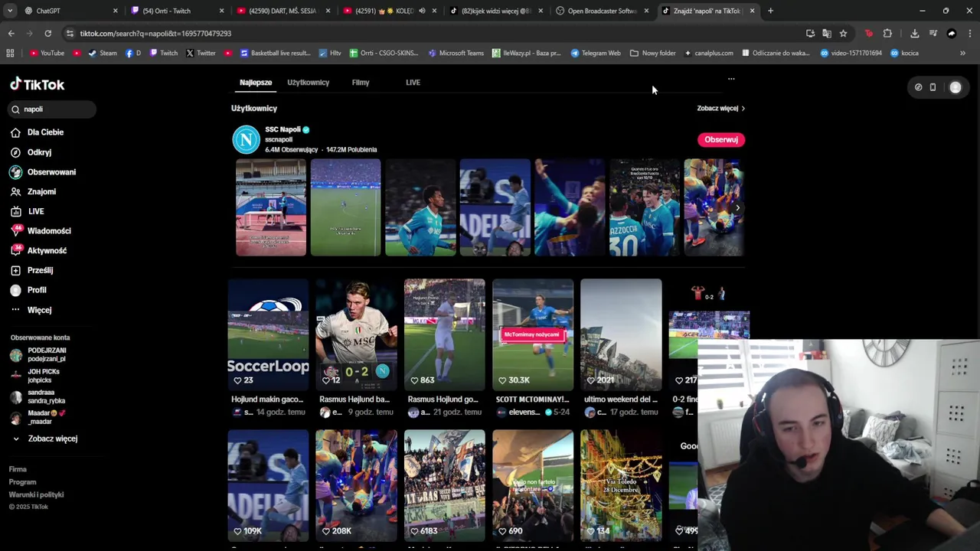
Task: Click the napoli search field
Action: point(52,109)
